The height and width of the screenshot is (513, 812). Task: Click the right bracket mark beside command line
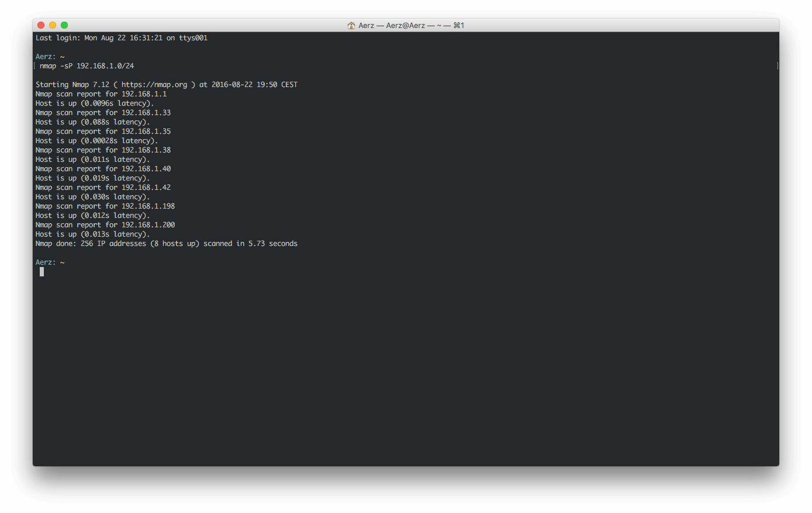pyautogui.click(x=777, y=66)
